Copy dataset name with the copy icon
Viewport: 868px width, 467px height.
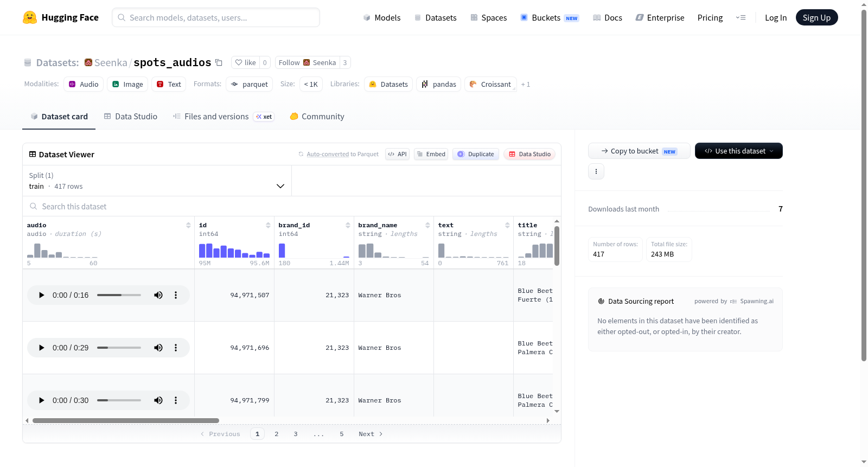pos(219,62)
